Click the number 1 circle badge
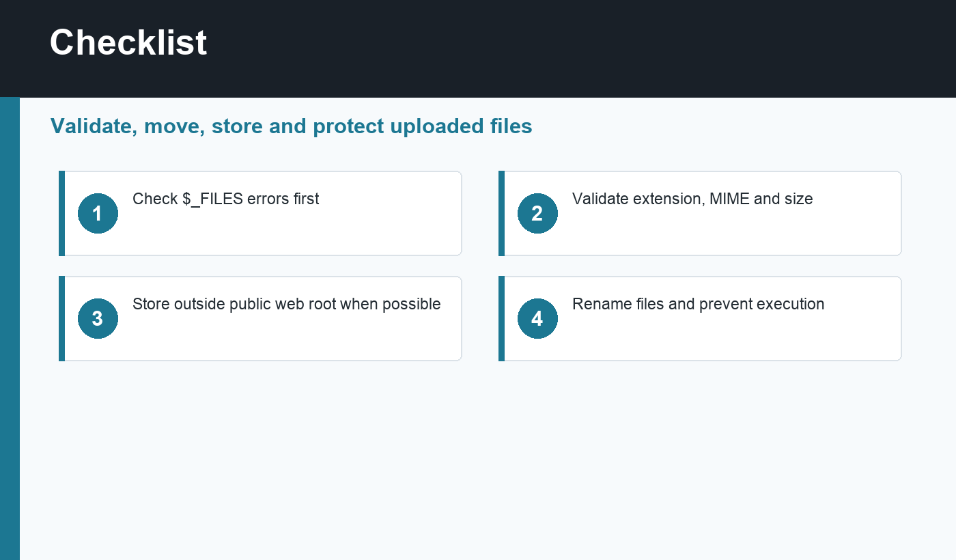Viewport: 956px width, 560px height. [x=98, y=213]
